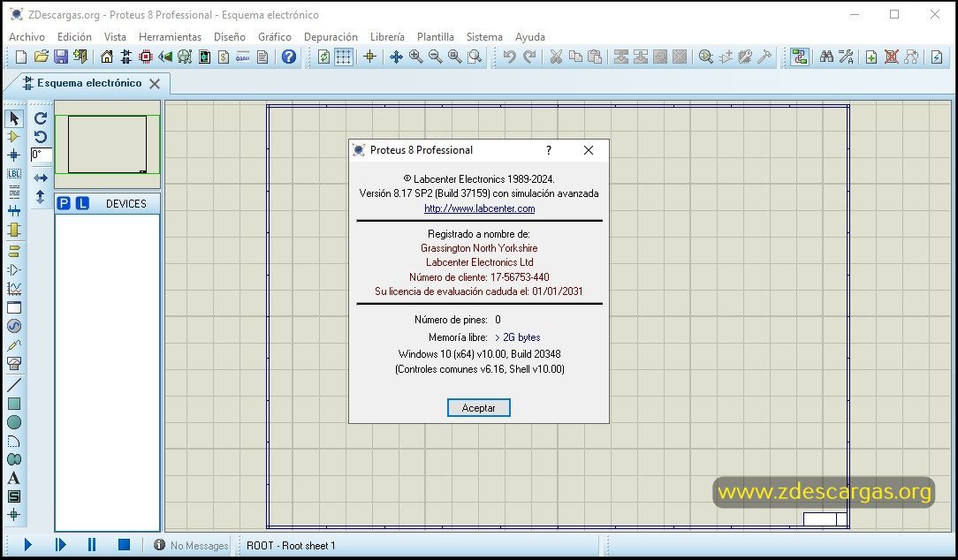The width and height of the screenshot is (958, 560).
Task: Click the P pick-devices button
Action: coord(64,203)
